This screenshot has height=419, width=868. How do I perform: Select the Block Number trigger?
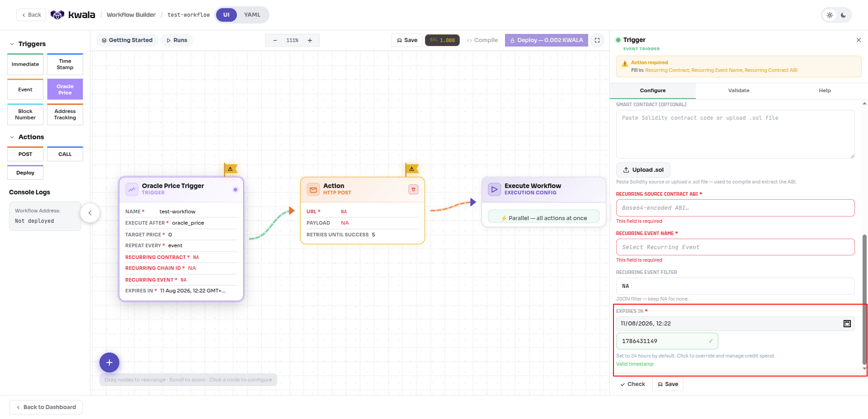[x=25, y=114]
